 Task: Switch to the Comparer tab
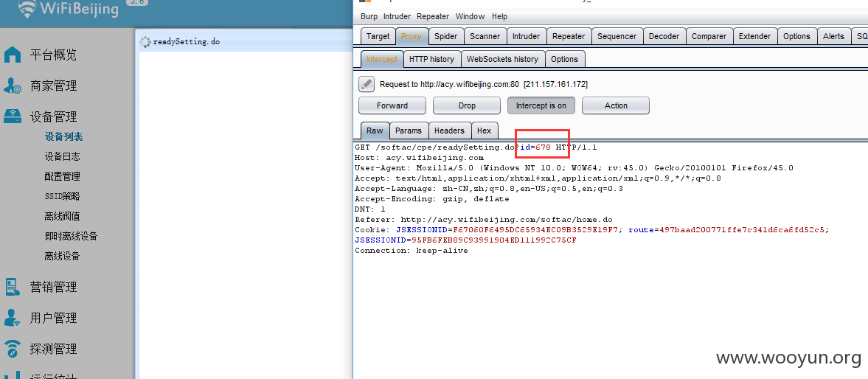tap(709, 37)
